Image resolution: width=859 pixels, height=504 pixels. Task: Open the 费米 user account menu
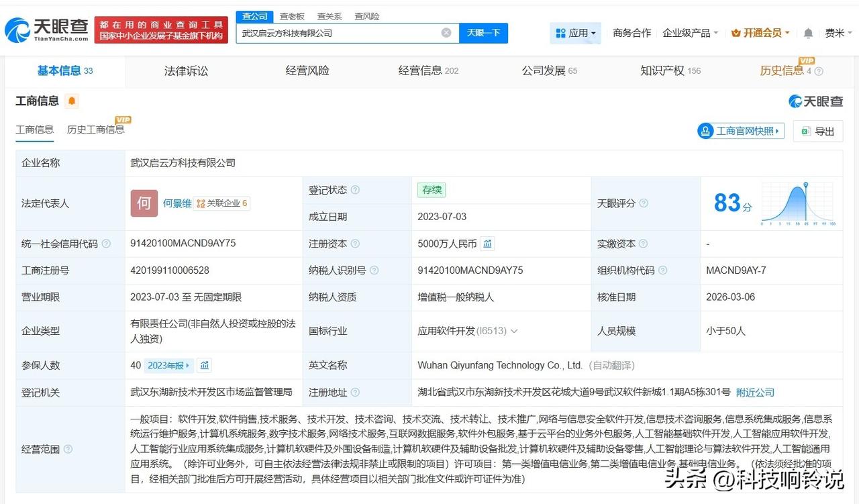click(x=839, y=33)
